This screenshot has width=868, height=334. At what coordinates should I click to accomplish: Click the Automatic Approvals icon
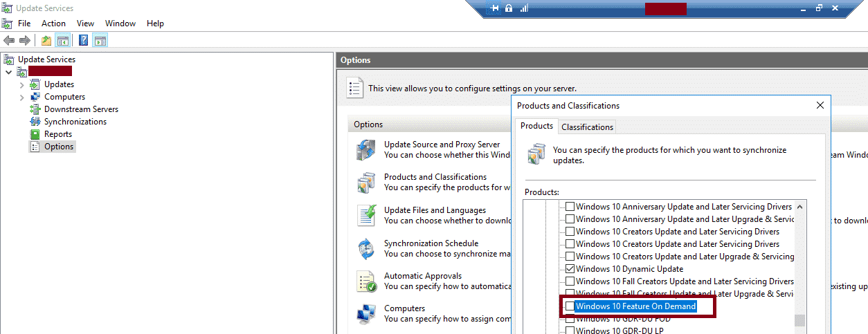click(366, 281)
